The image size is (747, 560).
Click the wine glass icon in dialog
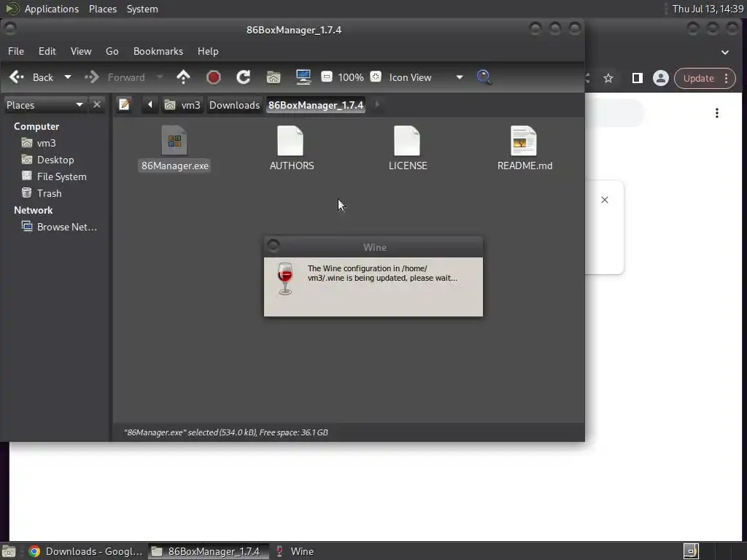(x=285, y=279)
